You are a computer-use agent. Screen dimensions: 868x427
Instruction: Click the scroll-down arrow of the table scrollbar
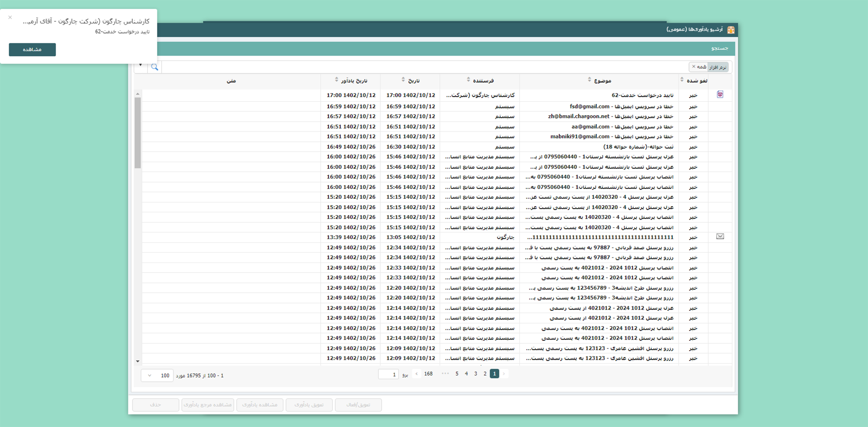[x=138, y=361]
